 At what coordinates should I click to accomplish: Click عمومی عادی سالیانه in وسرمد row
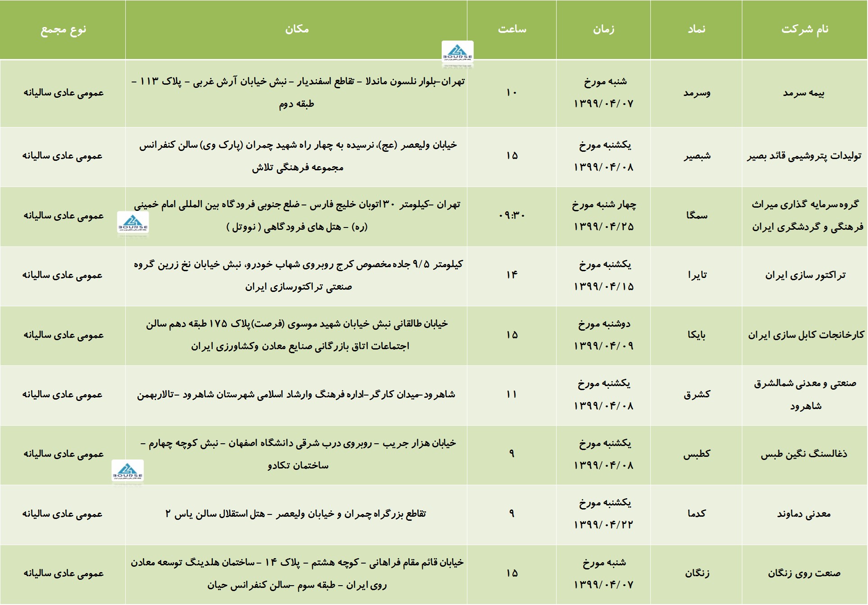[x=63, y=93]
